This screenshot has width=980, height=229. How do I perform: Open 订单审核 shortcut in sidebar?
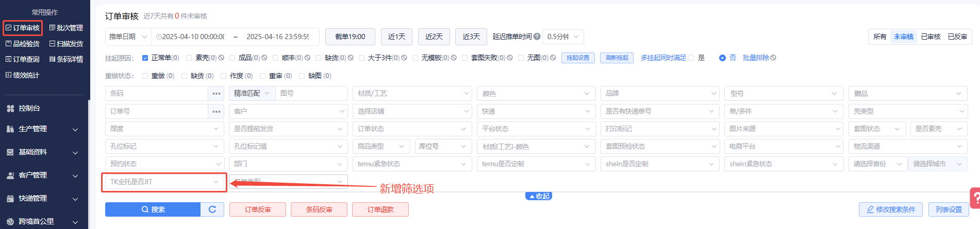23,28
